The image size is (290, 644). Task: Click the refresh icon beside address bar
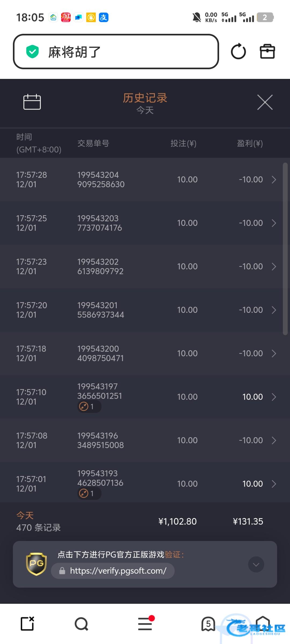coord(238,51)
